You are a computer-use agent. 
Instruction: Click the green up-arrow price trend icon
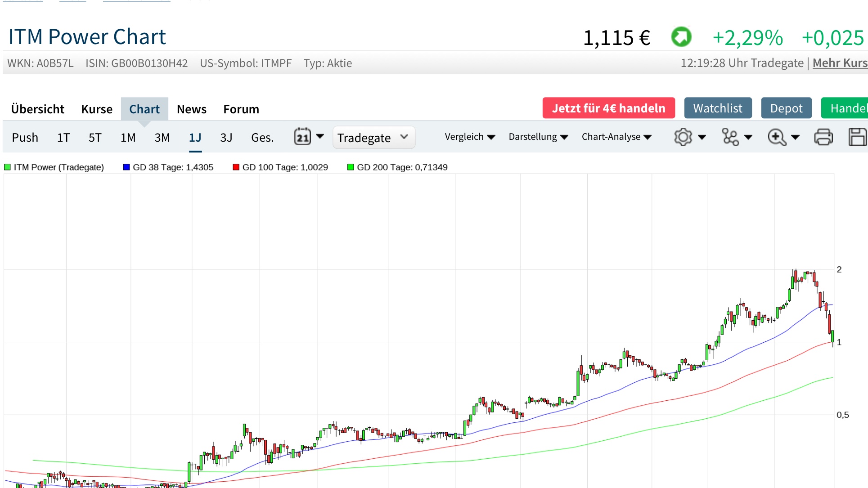(x=681, y=37)
